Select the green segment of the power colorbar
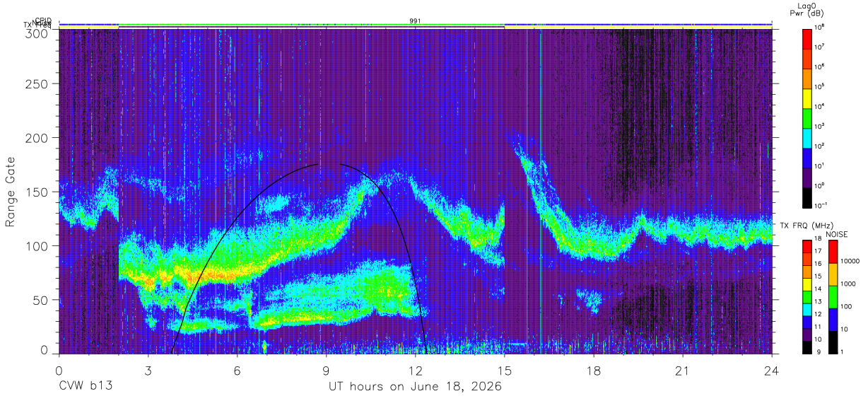 [808, 118]
